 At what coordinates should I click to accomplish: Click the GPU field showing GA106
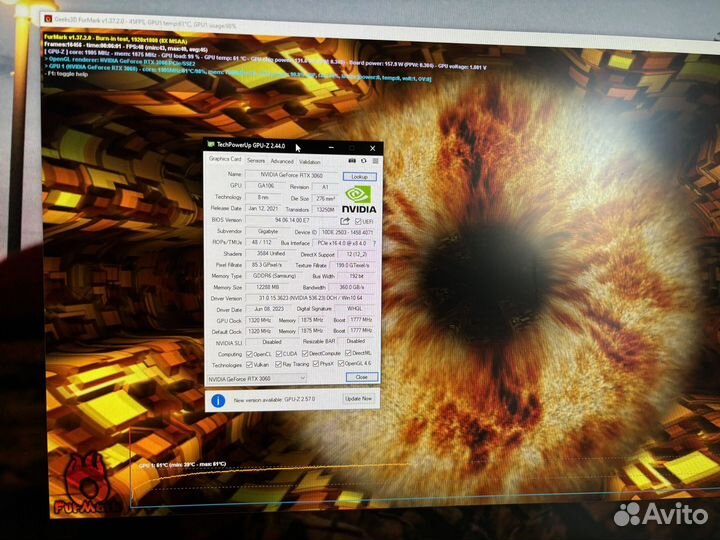point(265,186)
